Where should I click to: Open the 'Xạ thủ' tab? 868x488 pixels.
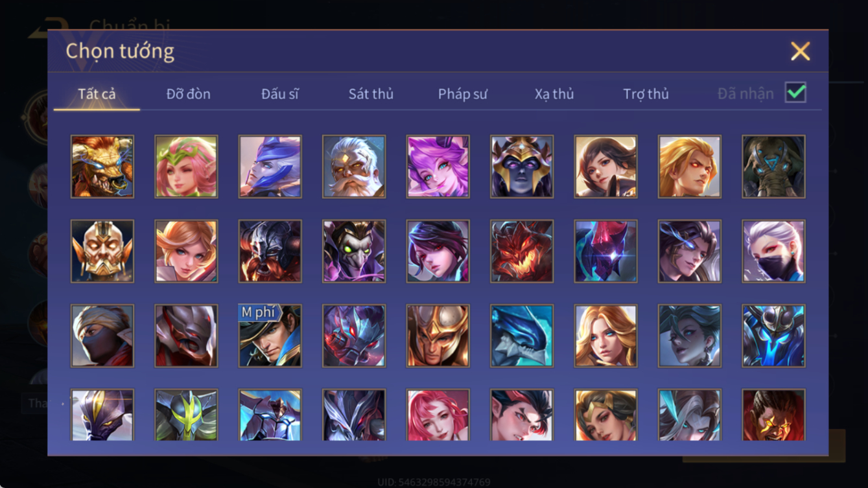(x=554, y=94)
